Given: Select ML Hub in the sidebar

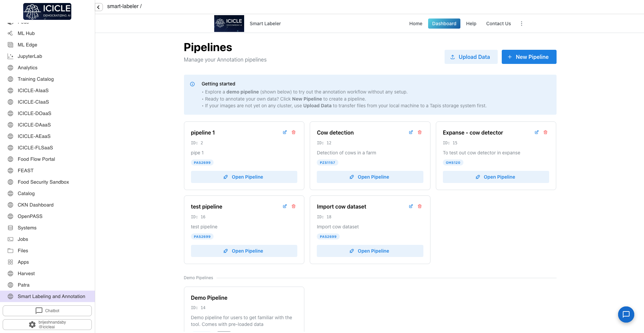Looking at the screenshot, I should 26,33.
